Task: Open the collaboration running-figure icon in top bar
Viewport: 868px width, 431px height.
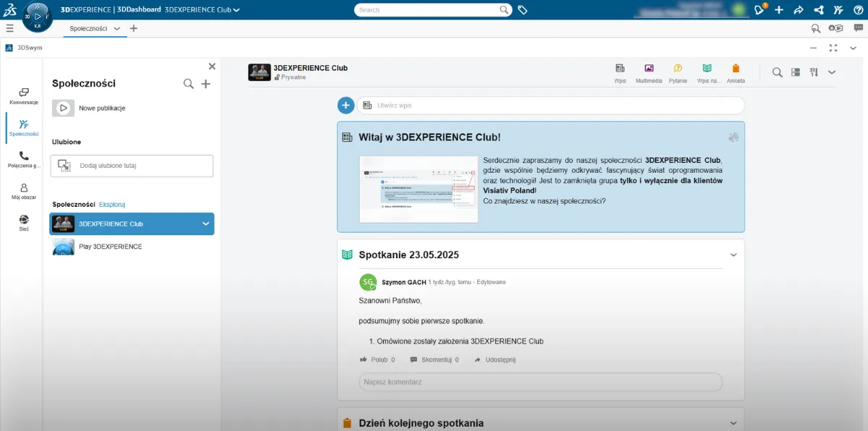Action: tap(838, 10)
